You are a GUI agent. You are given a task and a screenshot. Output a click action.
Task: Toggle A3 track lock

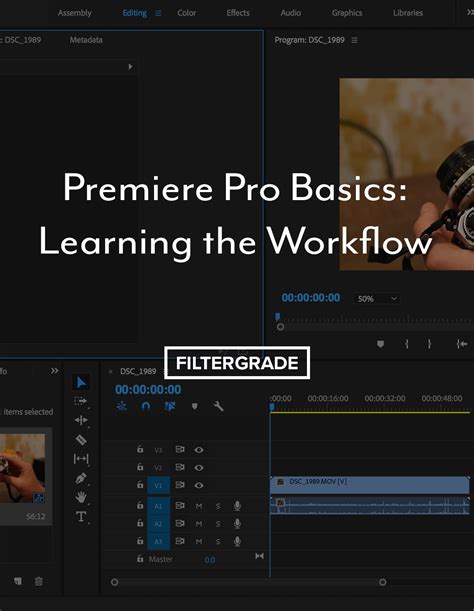140,541
